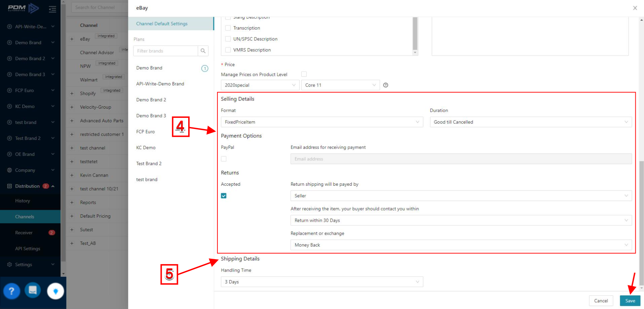644x309 pixels.
Task: Expand the Default Pricing plus icon
Action: click(72, 216)
